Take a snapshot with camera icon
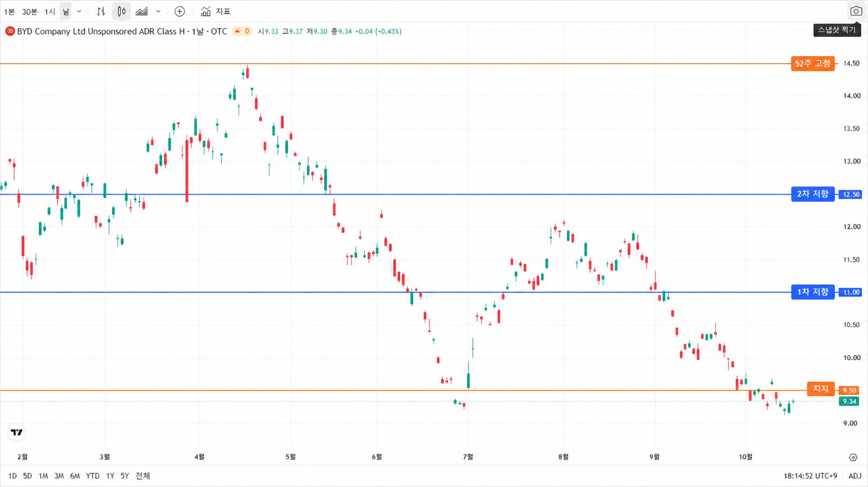868x487 pixels. (856, 11)
